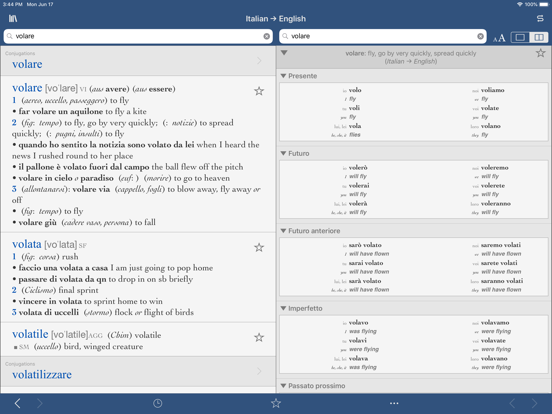The width and height of the screenshot is (552, 414).
Task: Switch to split-pane layout view
Action: [539, 37]
